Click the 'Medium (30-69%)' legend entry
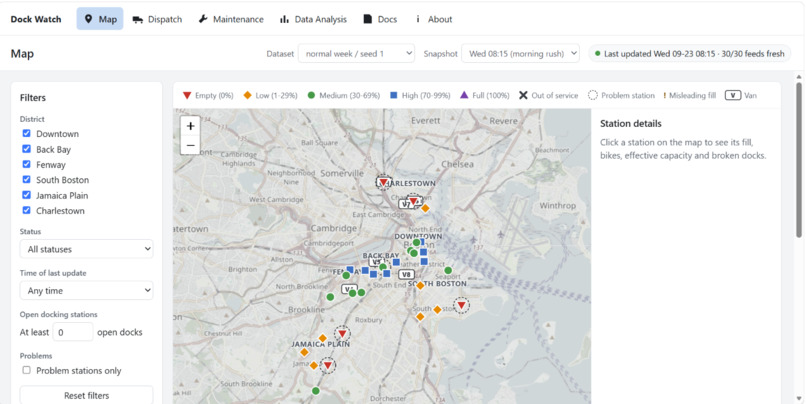806x404 pixels. [x=343, y=95]
